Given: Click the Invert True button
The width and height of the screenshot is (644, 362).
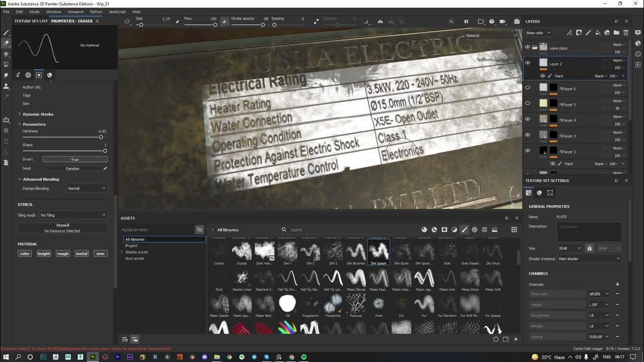Looking at the screenshot, I should coord(75,159).
